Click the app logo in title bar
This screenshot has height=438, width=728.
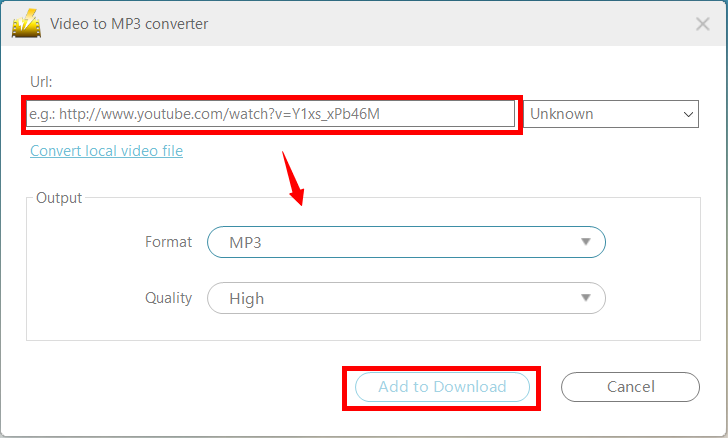[27, 23]
